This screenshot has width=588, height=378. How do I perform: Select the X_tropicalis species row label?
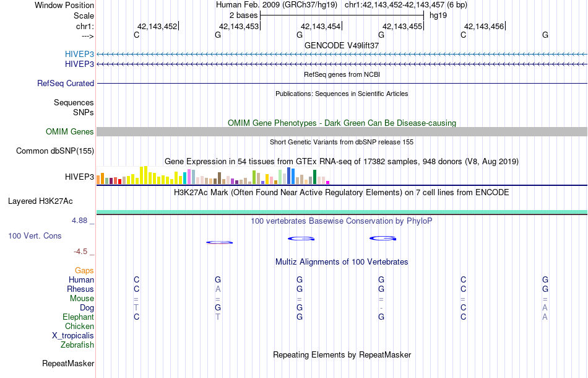pos(73,336)
